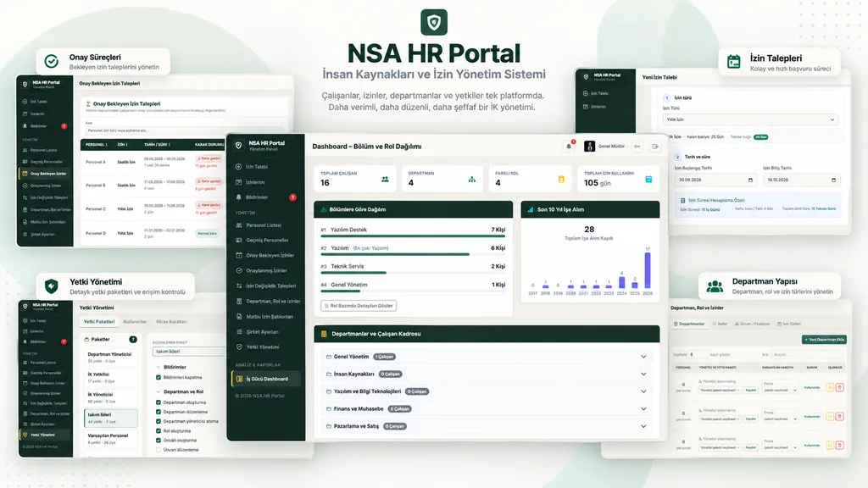Select the İK Yöneticisi package
Screen dimensions: 868x488
[111, 398]
